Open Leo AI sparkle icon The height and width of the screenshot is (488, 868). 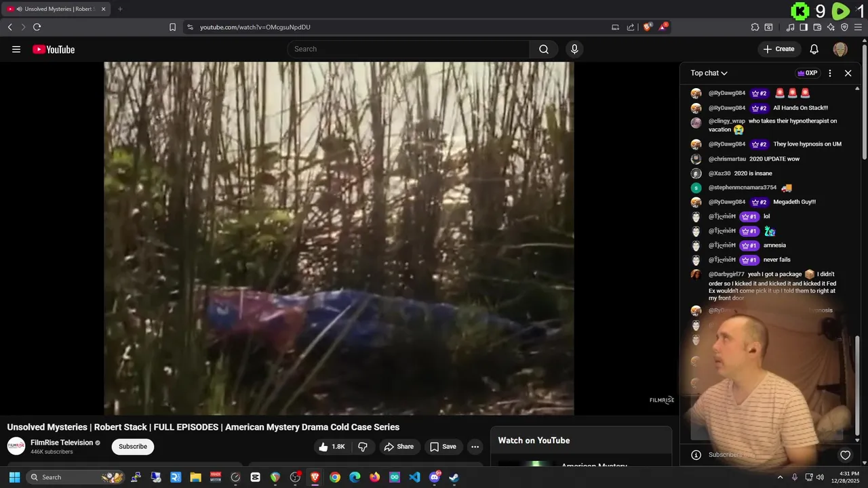pyautogui.click(x=831, y=27)
